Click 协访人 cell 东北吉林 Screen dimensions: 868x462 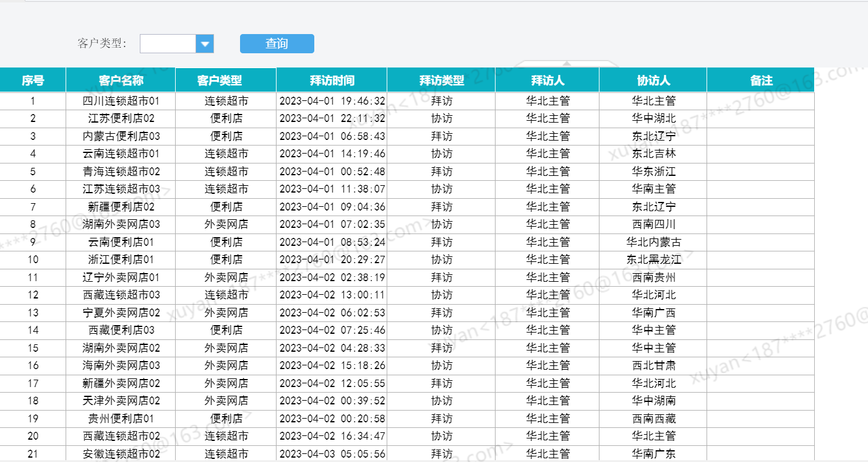(x=653, y=154)
